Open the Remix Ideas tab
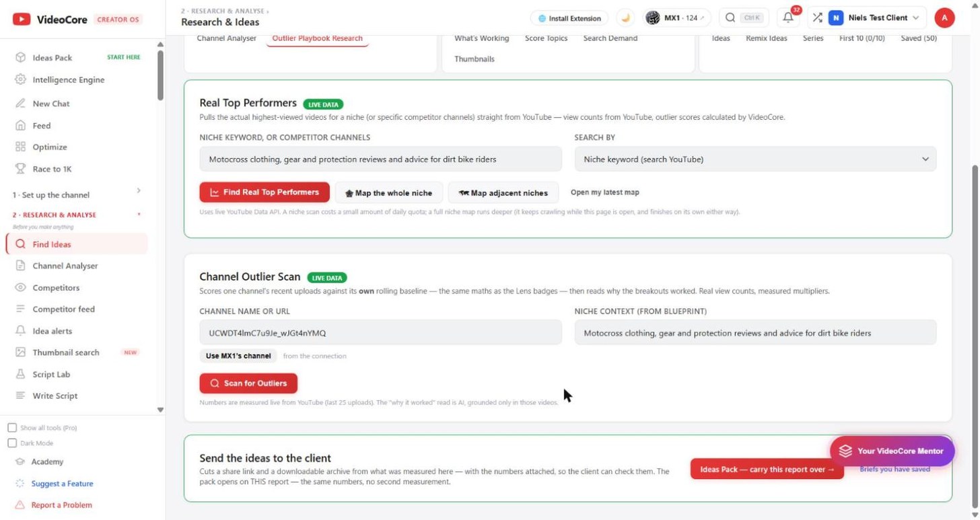This screenshot has width=980, height=520. (x=766, y=38)
